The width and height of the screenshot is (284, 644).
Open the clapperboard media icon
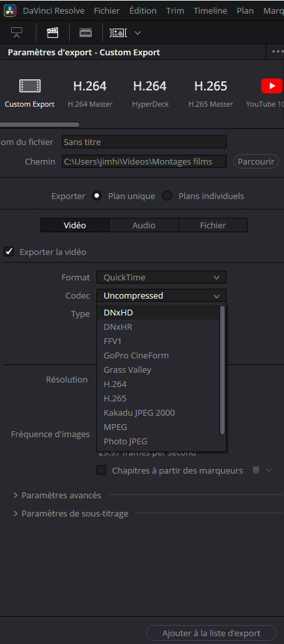(x=53, y=33)
